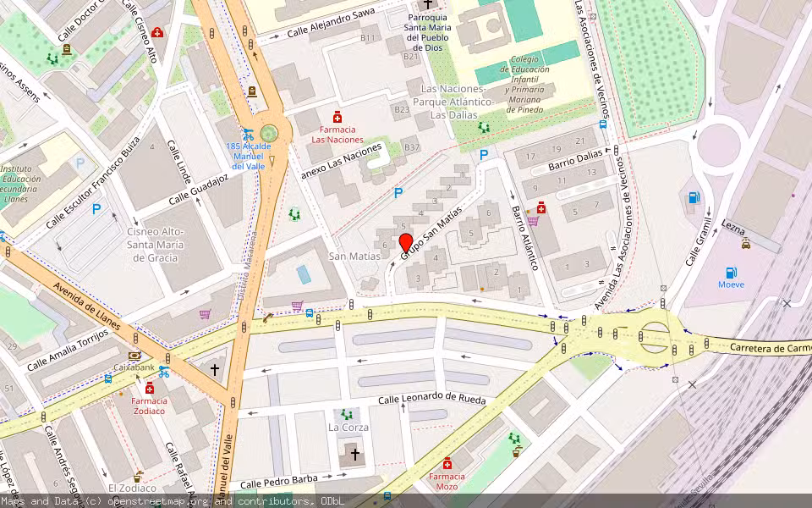Click church cross icon beside Manuel del Valle
The width and height of the screenshot is (812, 508).
point(214,369)
